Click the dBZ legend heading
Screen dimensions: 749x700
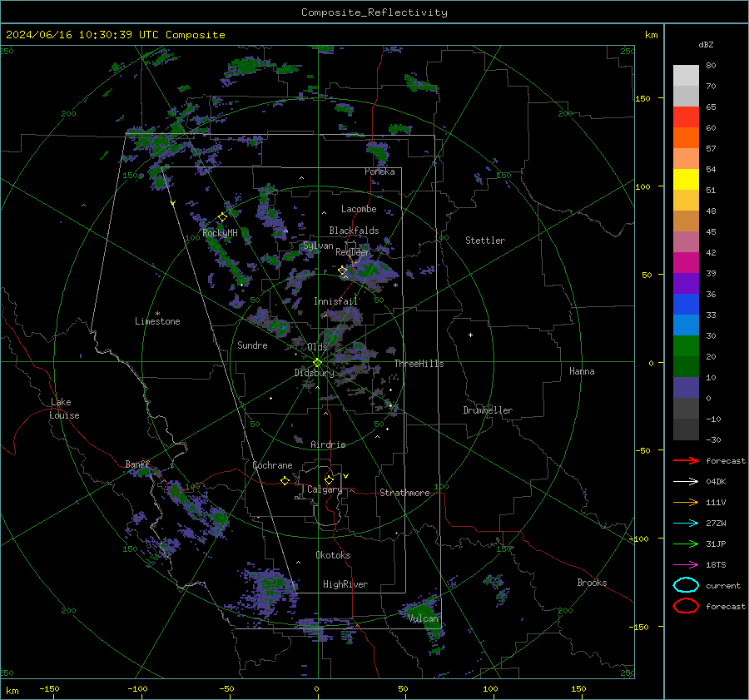pyautogui.click(x=706, y=44)
